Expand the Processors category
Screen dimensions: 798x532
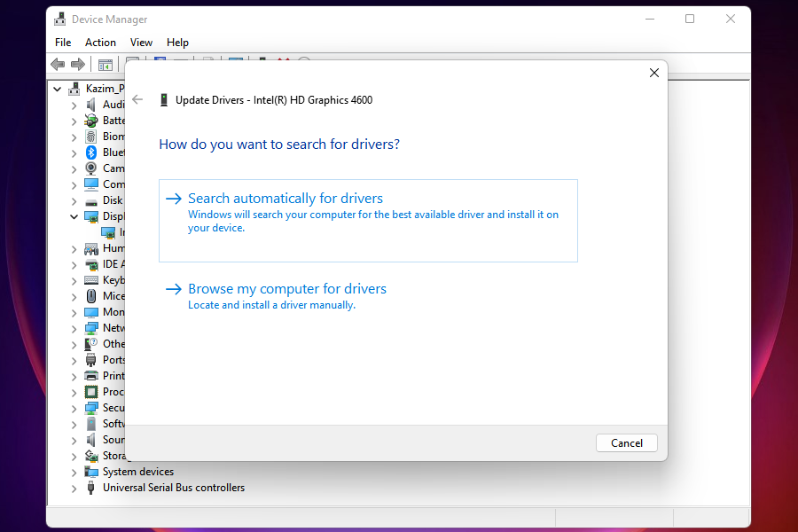(x=74, y=393)
